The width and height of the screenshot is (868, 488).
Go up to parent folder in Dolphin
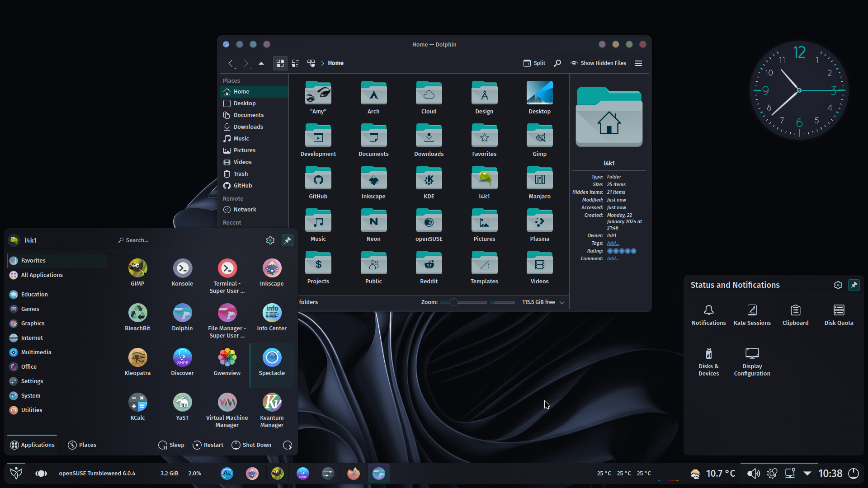pyautogui.click(x=261, y=63)
